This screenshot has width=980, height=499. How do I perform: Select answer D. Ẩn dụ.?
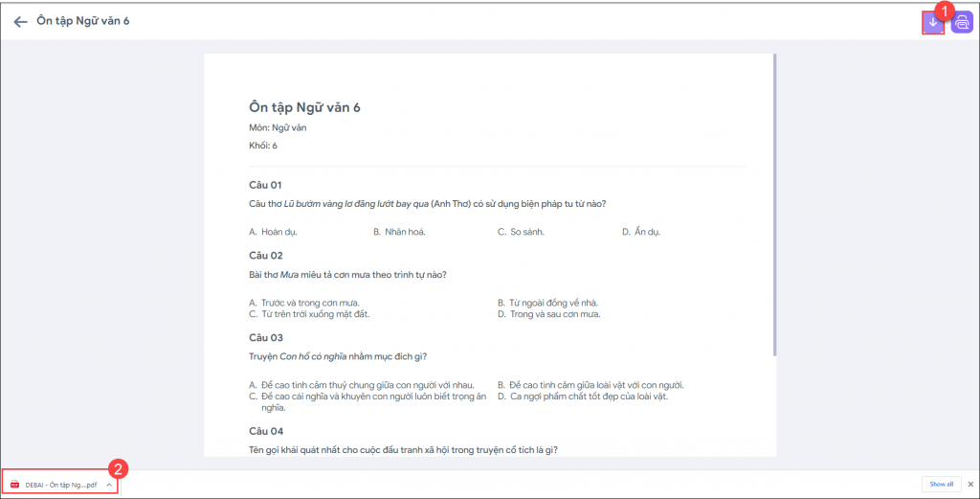click(641, 232)
